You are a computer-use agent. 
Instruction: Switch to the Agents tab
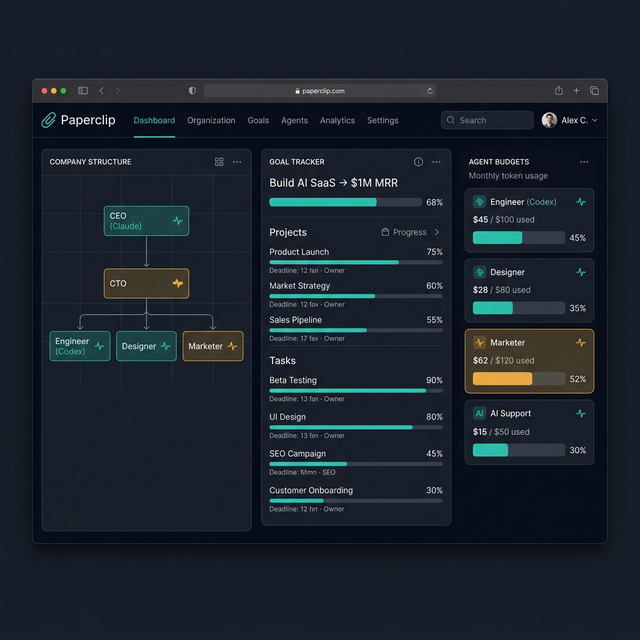coord(294,120)
